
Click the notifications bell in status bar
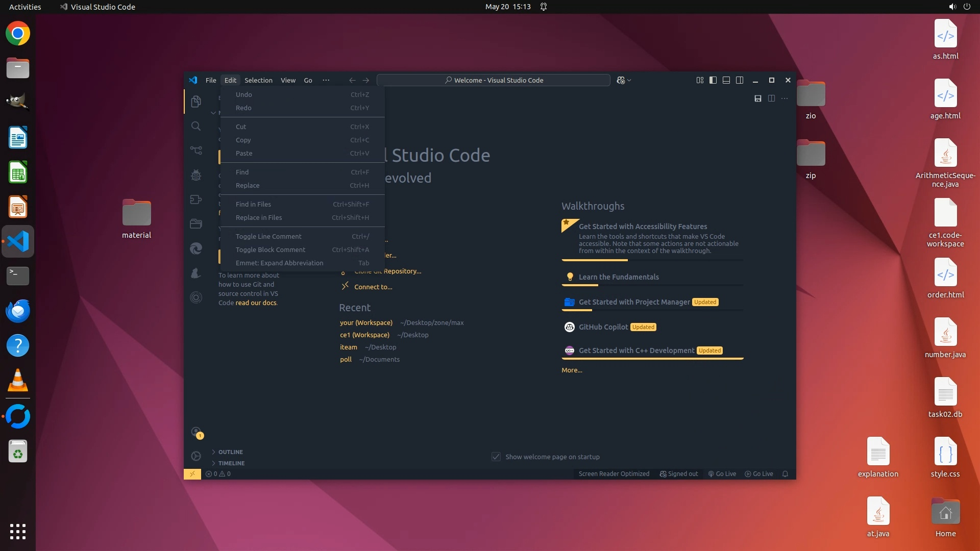tap(785, 474)
